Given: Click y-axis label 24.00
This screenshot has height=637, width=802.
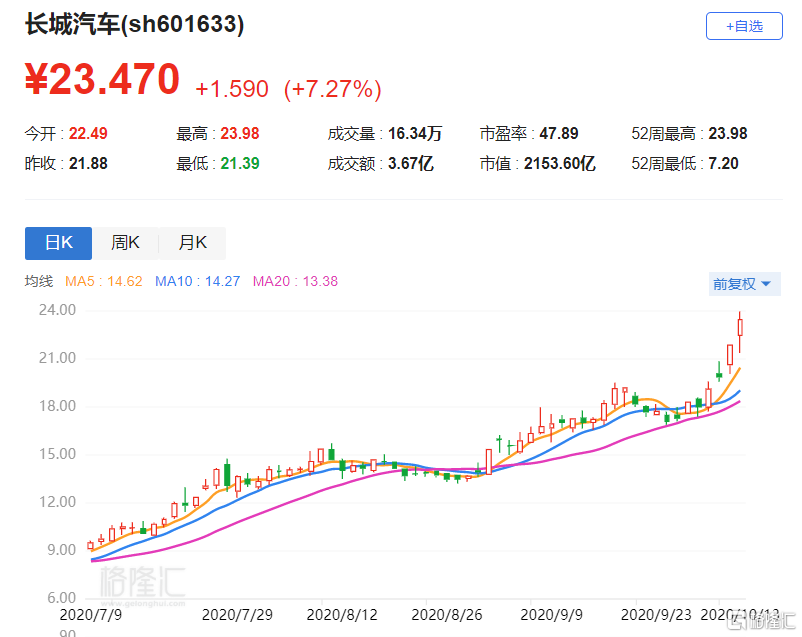Looking at the screenshot, I should pyautogui.click(x=57, y=310).
